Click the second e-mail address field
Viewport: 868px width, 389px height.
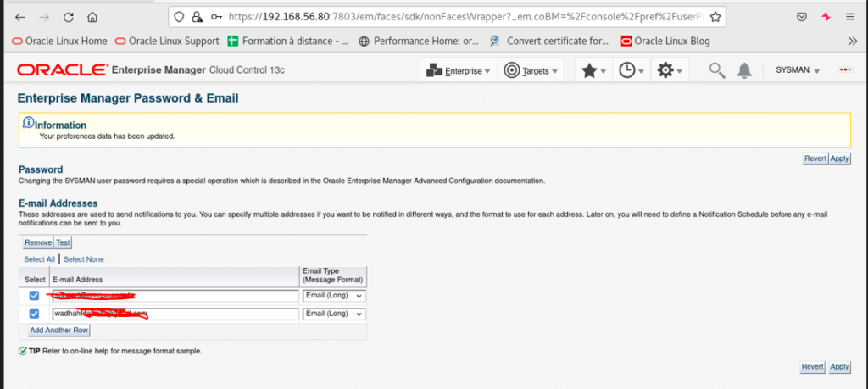(175, 314)
